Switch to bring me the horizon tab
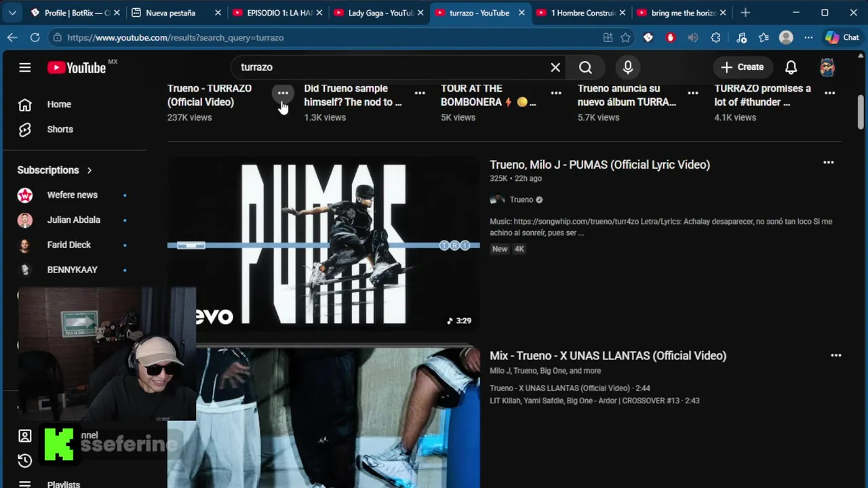This screenshot has width=868, height=488. point(682,12)
